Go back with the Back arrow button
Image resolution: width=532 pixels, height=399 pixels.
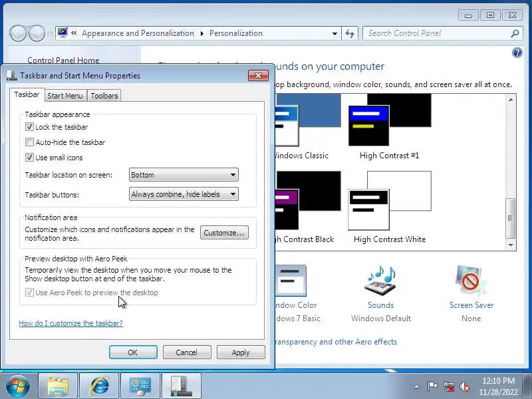tap(18, 33)
